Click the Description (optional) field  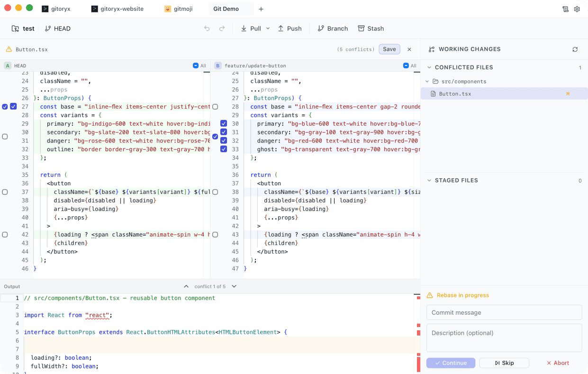click(504, 338)
